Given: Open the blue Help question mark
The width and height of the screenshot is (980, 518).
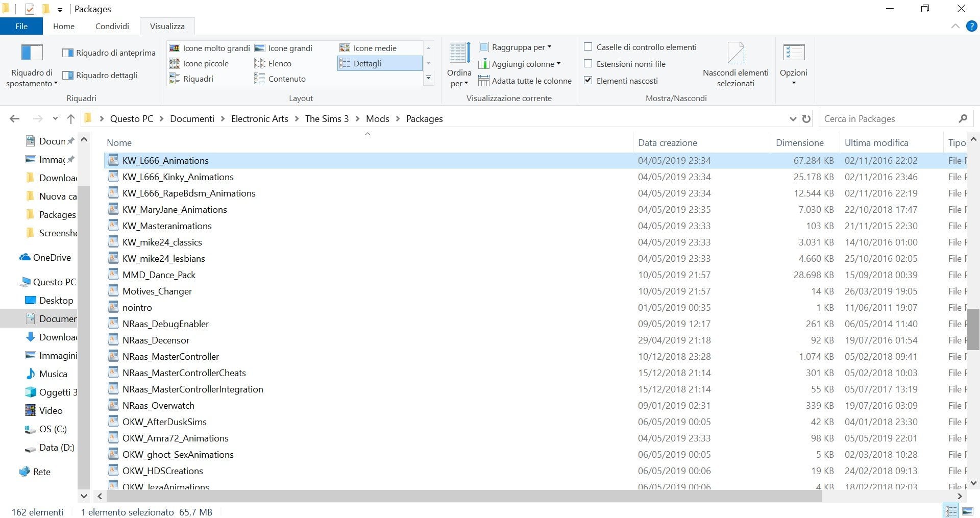Looking at the screenshot, I should (x=972, y=26).
